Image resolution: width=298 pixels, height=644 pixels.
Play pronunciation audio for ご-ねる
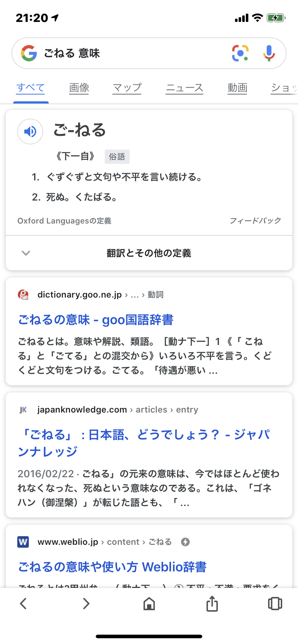point(30,132)
